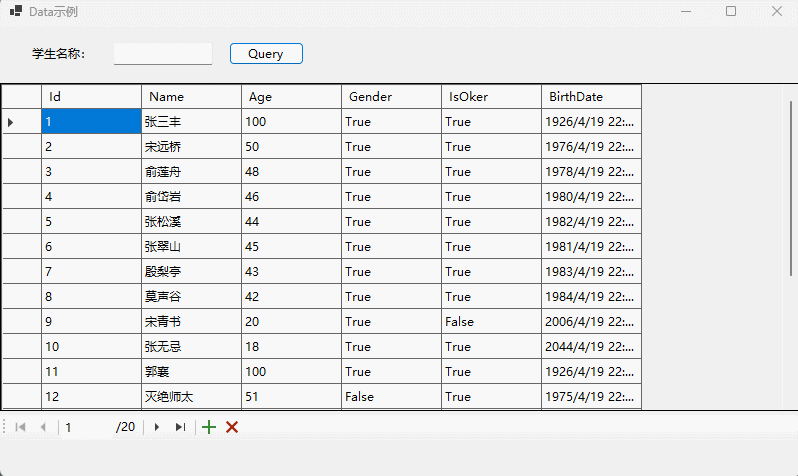The width and height of the screenshot is (798, 476).
Task: Focus the student name input field
Action: [163, 53]
